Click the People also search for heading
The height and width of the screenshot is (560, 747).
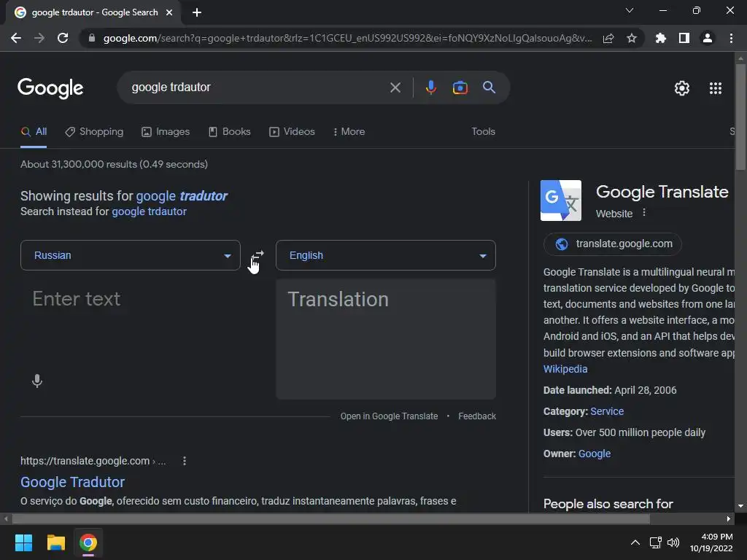[x=608, y=504]
